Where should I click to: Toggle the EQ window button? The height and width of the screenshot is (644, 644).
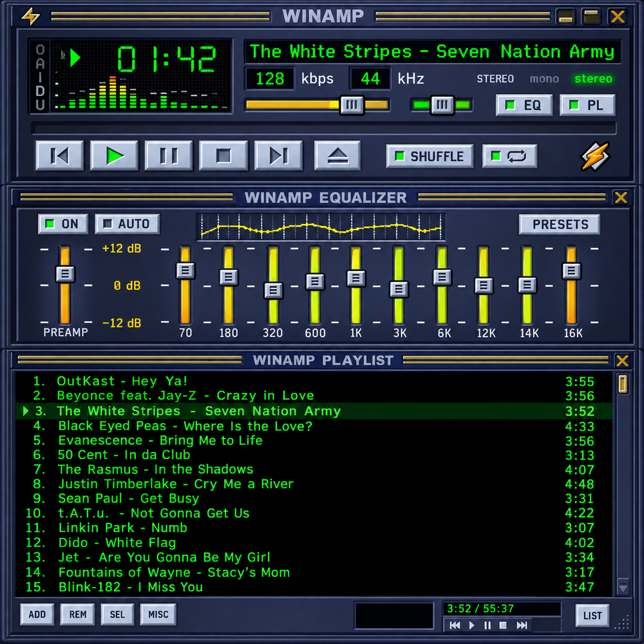[524, 105]
